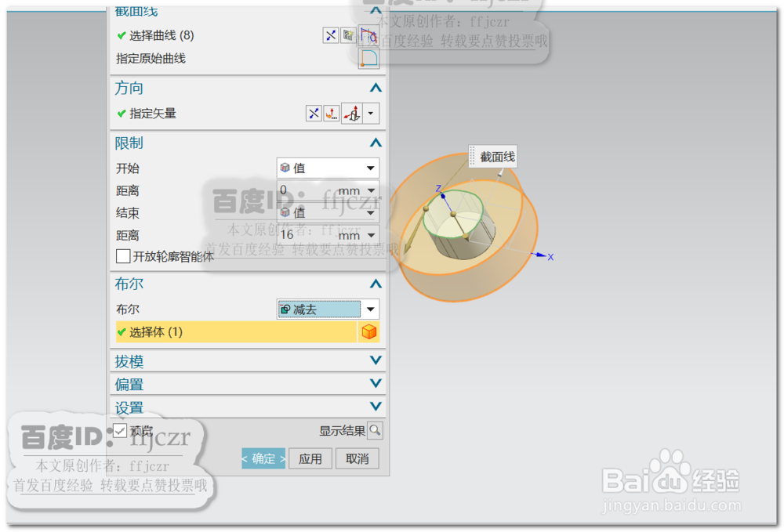This screenshot has width=784, height=532.
Task: Open the 布尔 减去 dropdown
Action: tap(369, 309)
